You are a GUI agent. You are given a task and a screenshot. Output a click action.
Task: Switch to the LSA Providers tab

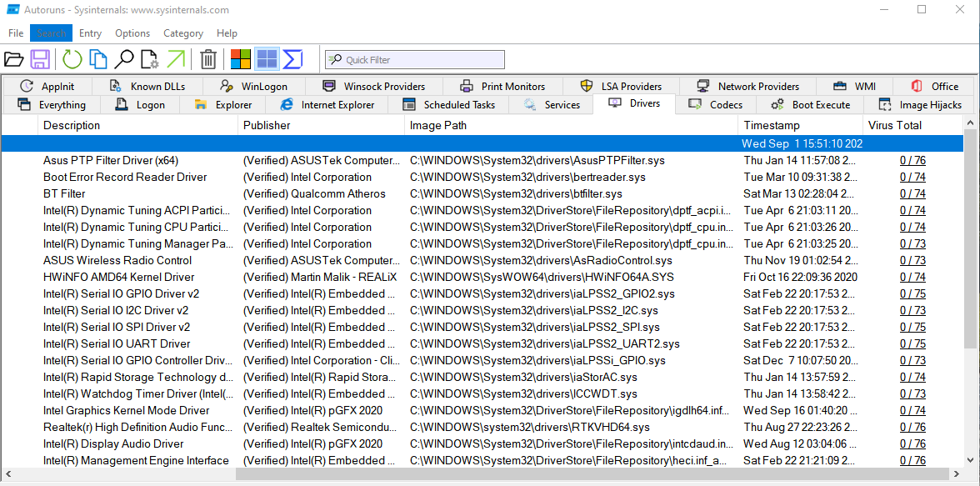point(621,87)
